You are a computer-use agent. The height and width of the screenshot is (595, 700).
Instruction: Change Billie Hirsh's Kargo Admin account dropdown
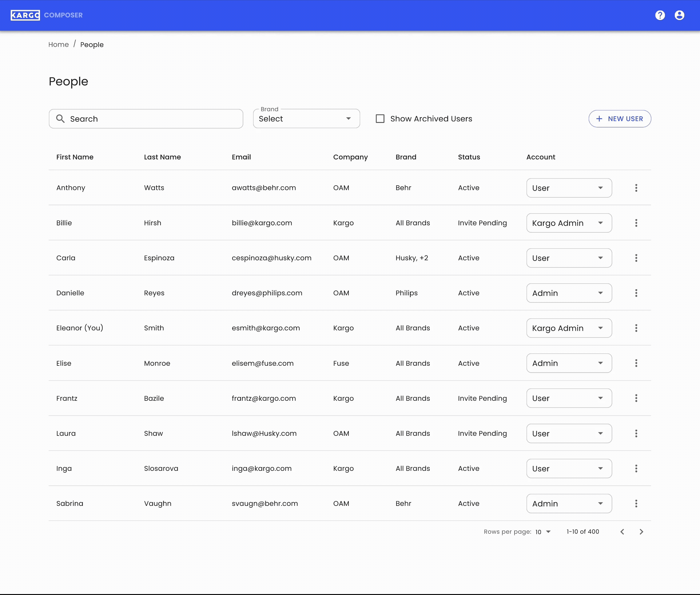pos(569,223)
